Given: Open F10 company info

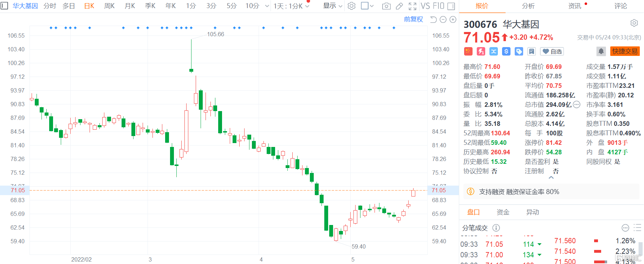Looking at the screenshot, I should pyautogui.click(x=438, y=6).
